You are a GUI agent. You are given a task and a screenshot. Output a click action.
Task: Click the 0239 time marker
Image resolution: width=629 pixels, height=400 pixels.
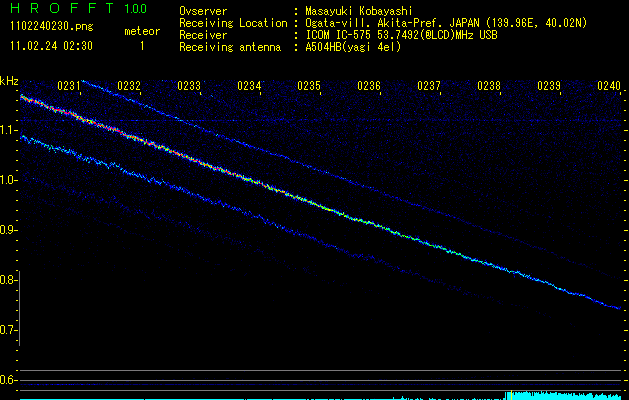pos(549,86)
